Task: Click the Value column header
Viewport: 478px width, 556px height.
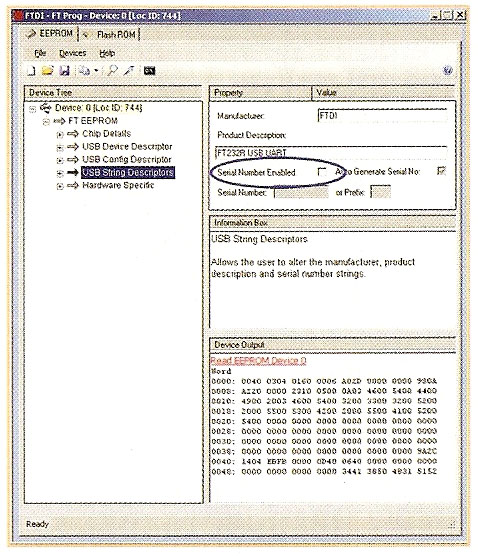Action: click(x=384, y=93)
